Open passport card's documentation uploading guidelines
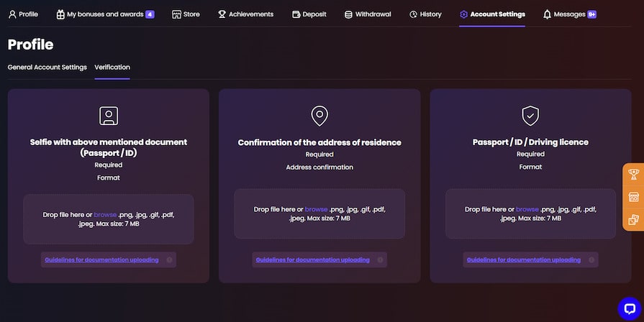The width and height of the screenshot is (644, 322). (x=523, y=259)
